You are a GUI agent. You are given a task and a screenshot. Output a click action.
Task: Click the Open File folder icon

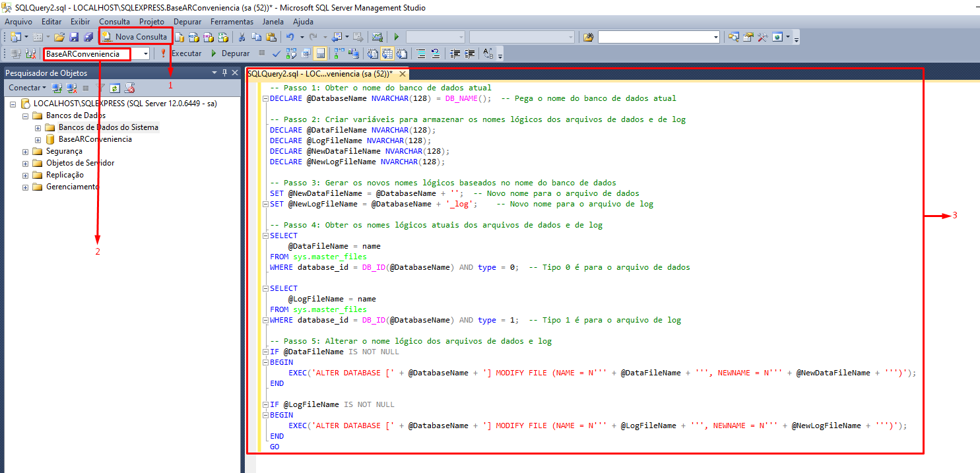point(59,37)
